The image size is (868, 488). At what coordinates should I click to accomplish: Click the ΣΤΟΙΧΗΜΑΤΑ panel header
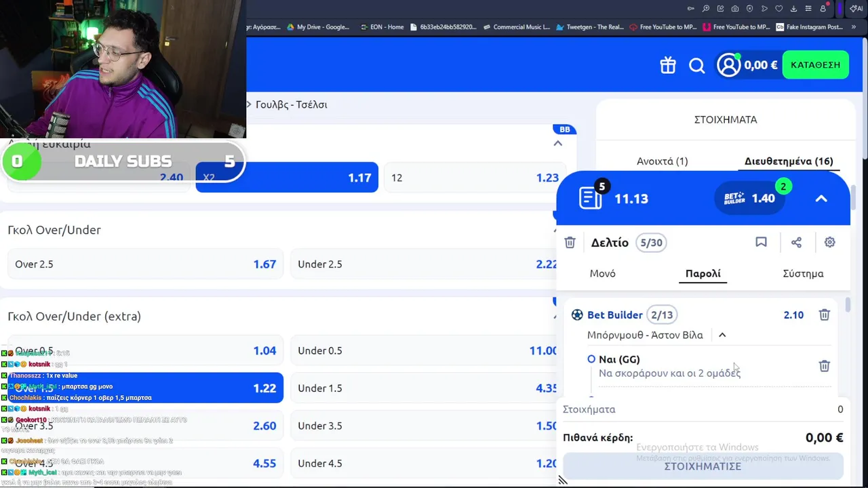coord(726,119)
